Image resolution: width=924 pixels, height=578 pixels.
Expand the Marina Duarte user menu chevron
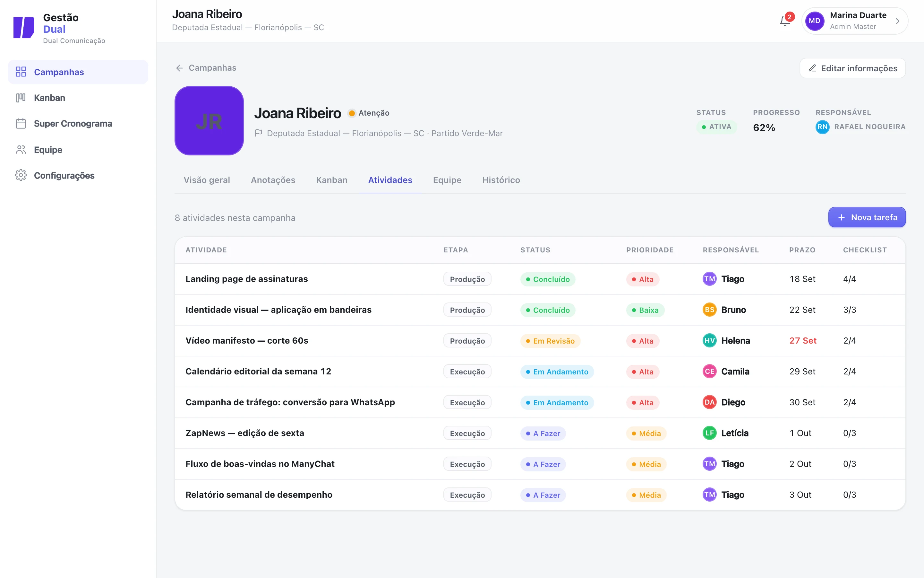pyautogui.click(x=898, y=21)
